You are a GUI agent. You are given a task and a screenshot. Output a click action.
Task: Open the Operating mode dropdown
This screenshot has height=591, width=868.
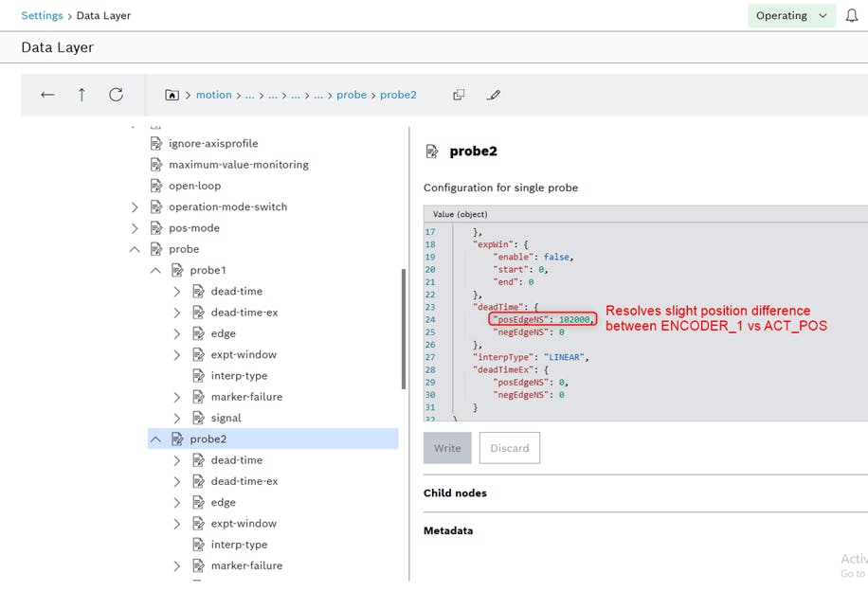[x=791, y=16]
